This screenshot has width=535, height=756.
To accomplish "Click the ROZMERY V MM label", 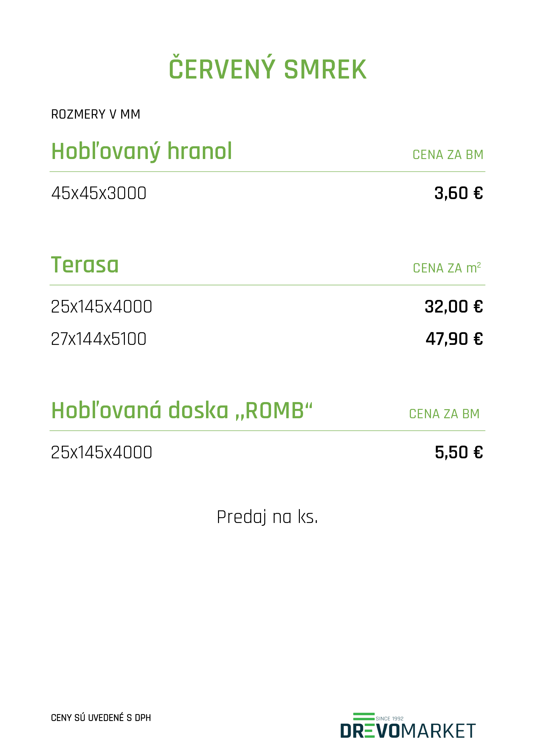I will 96,115.
